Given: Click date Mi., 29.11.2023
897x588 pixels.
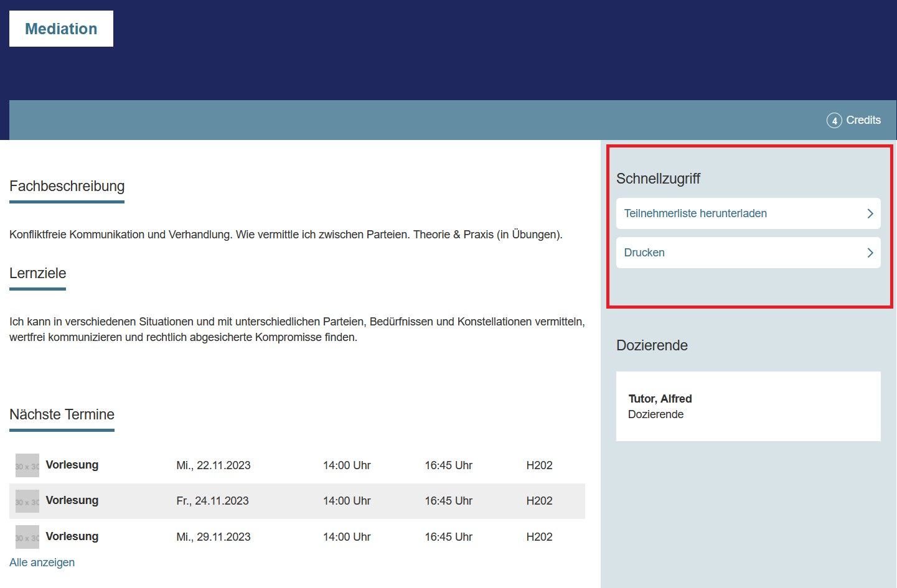Looking at the screenshot, I should [x=214, y=537].
